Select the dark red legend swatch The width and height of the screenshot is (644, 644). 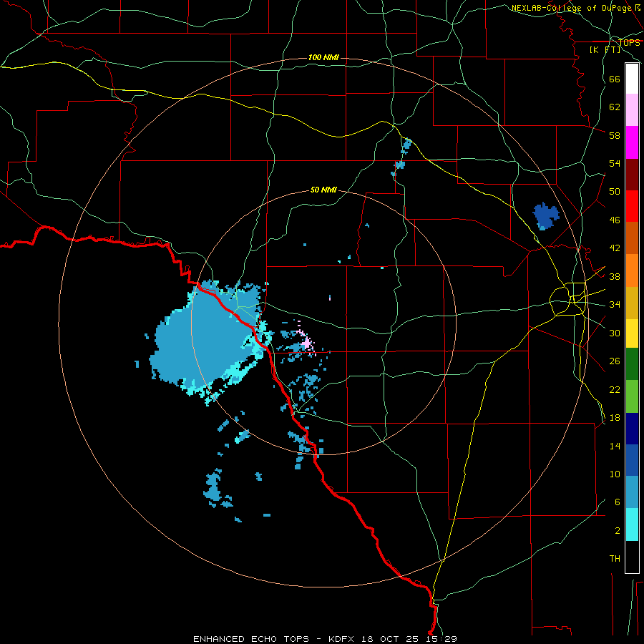point(632,175)
